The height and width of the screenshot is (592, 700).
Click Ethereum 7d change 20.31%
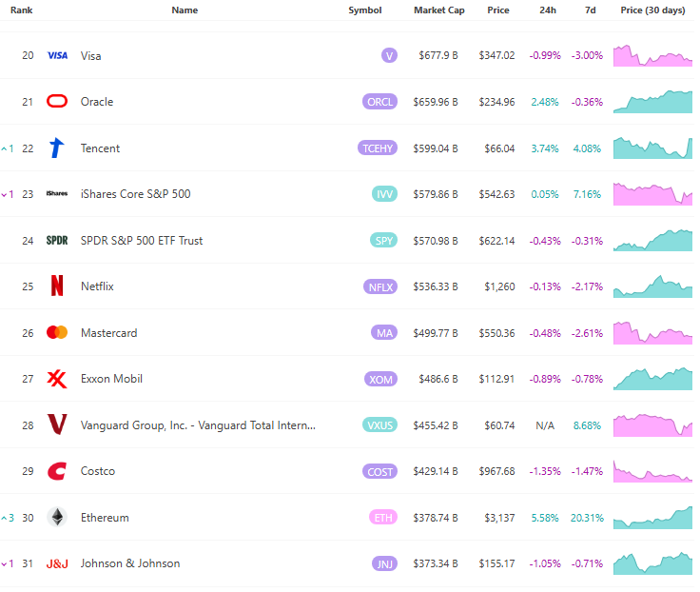click(x=587, y=518)
